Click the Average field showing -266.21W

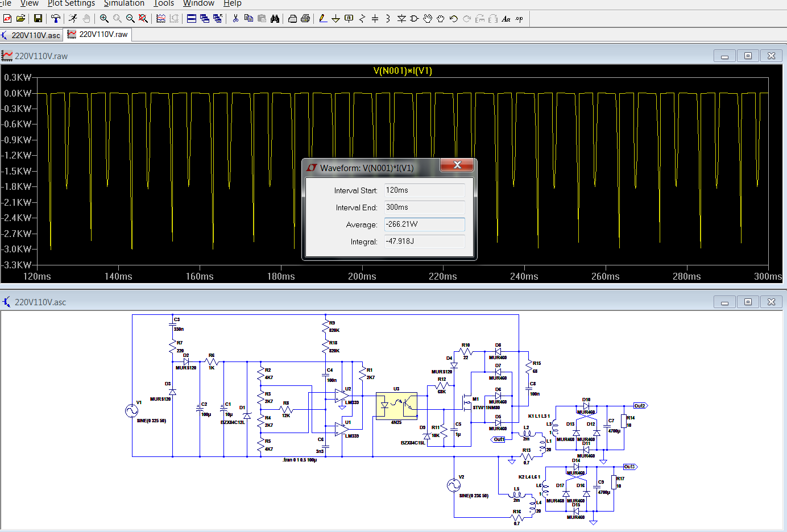coord(424,225)
